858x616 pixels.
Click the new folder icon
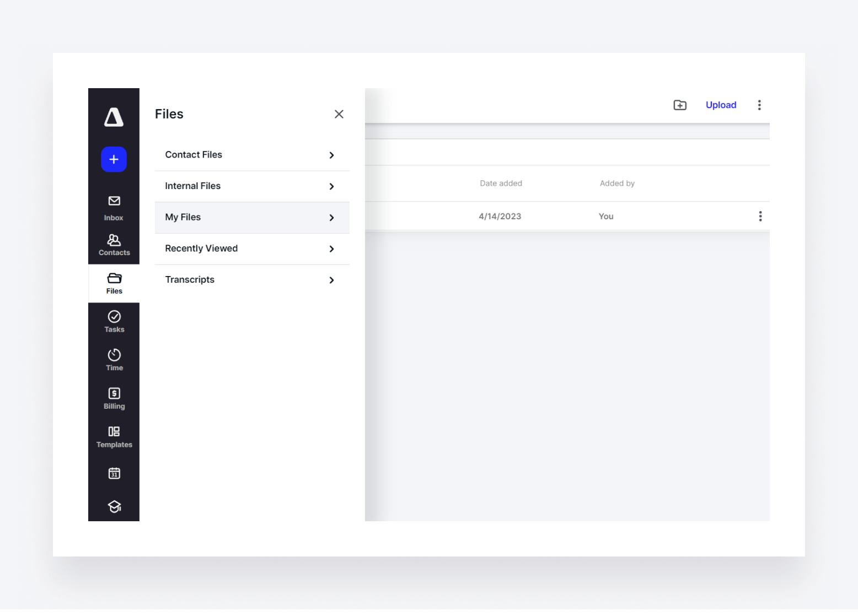point(680,105)
